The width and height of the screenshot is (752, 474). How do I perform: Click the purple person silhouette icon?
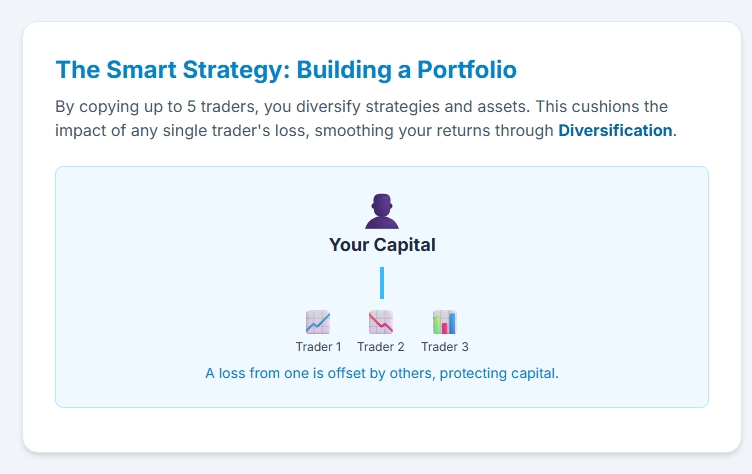pyautogui.click(x=382, y=212)
